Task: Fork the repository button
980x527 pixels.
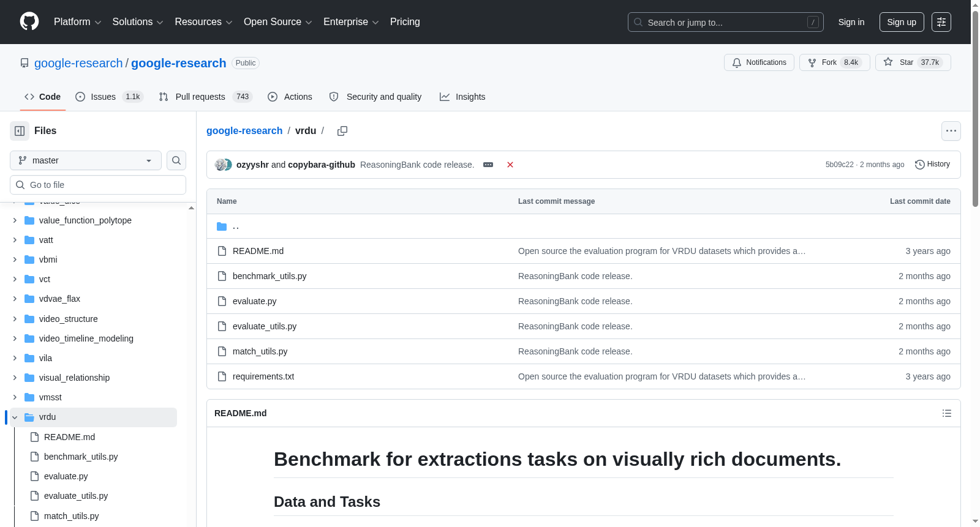Action: [835, 62]
